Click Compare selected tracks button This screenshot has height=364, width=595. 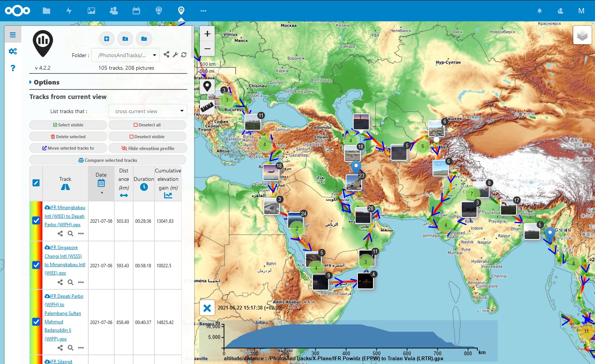pos(108,160)
